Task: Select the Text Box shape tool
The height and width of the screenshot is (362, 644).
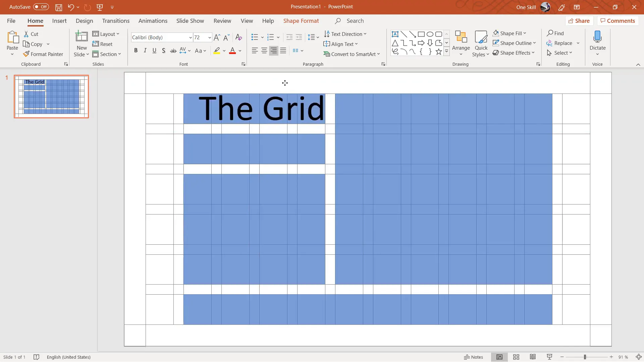Action: (395, 34)
